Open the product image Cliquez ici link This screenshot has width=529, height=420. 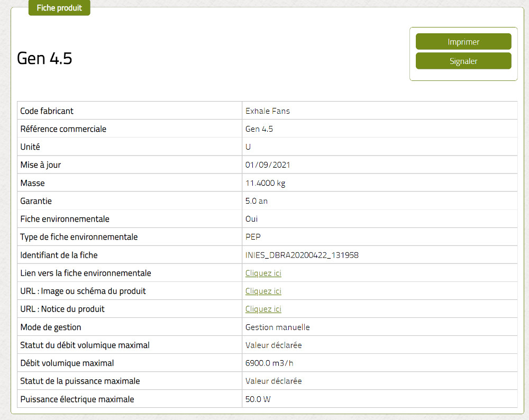coord(263,291)
